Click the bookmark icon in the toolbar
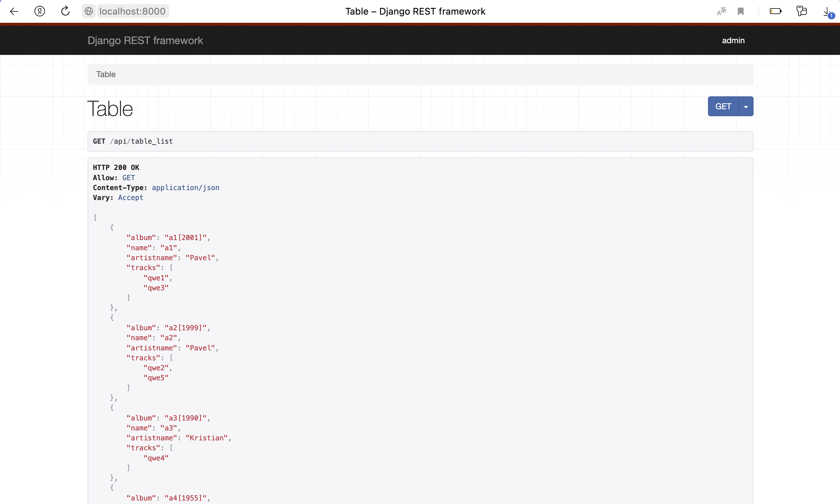 (741, 11)
